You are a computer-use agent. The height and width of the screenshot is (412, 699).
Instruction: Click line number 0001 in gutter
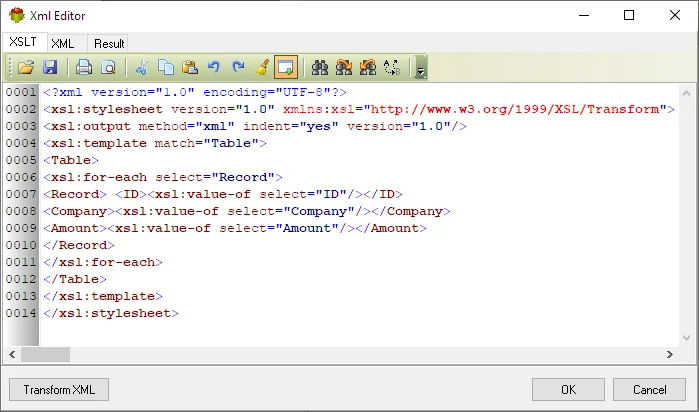point(21,92)
